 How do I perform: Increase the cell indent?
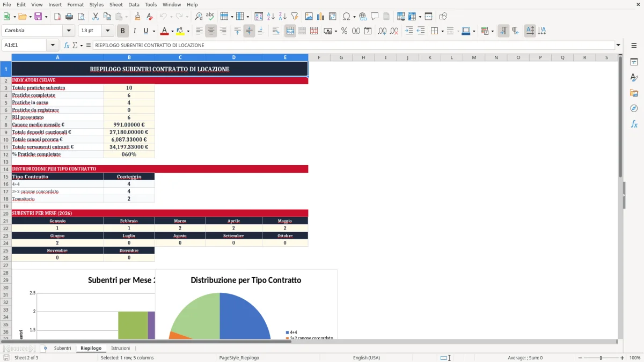tap(409, 31)
